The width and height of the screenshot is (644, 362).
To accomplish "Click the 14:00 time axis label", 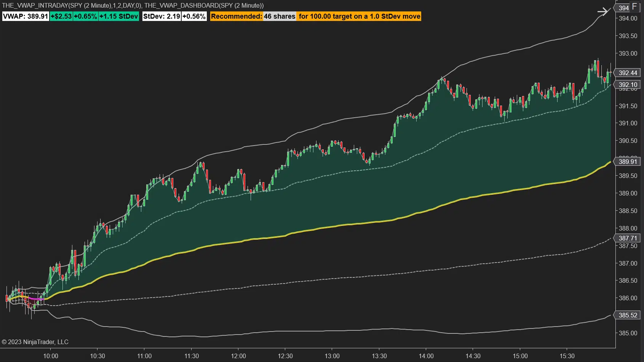I will [x=426, y=356].
